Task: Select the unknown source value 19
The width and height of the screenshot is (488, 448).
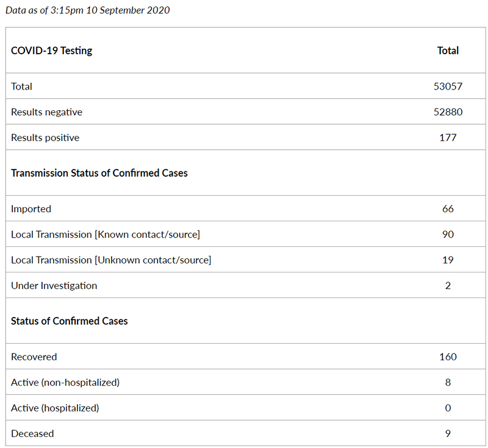Action: [x=448, y=260]
